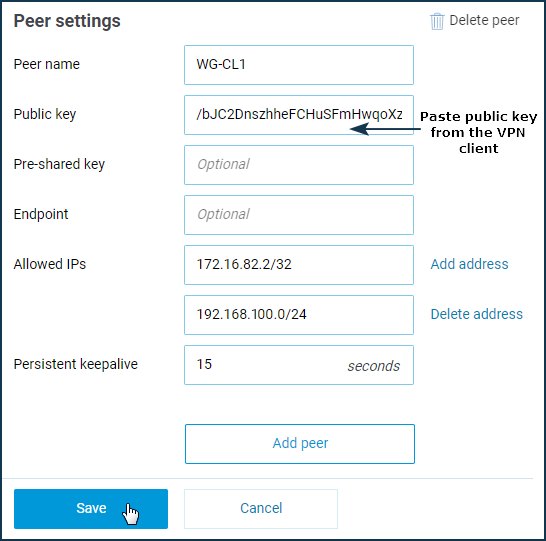Click the Delete address link
546x541 pixels.
[477, 314]
